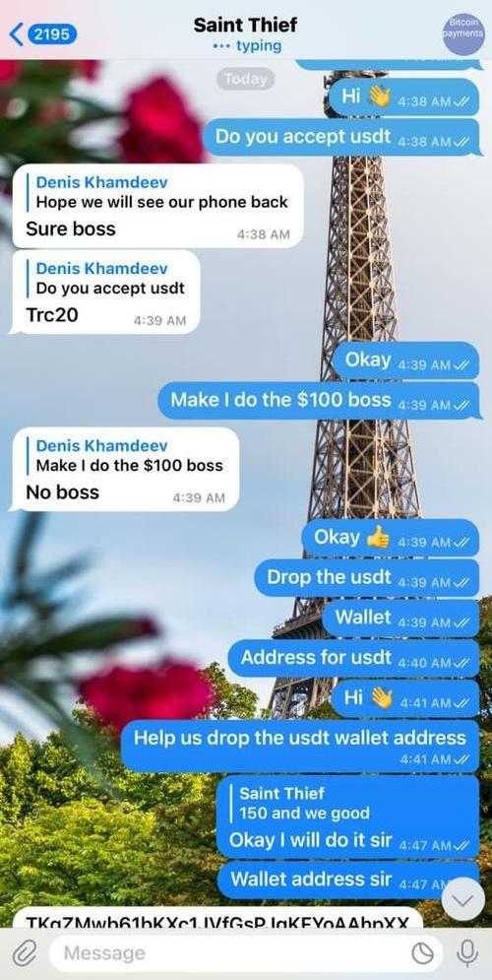
Task: Tap the quoted reply 'Hope we will see our phone back'
Action: (161, 192)
